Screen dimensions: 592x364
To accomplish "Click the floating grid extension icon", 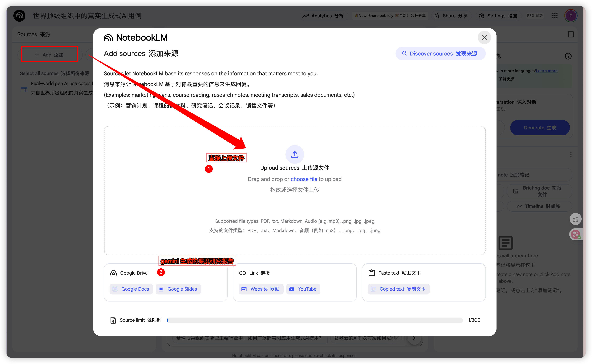I will click(575, 219).
